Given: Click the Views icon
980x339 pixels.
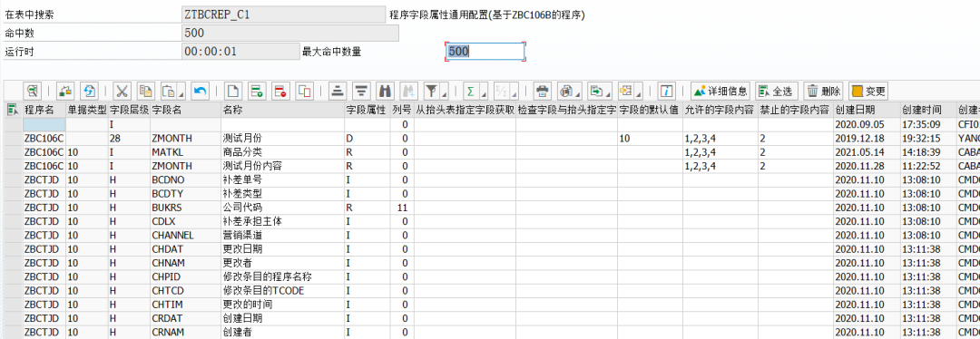Looking at the screenshot, I should click(x=567, y=92).
